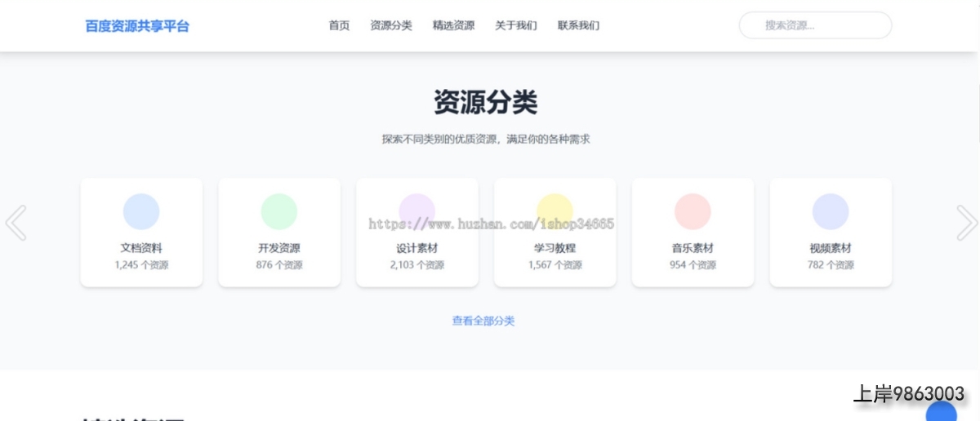Go to 资源分类 navigation item
This screenshot has height=421, width=980.
(391, 25)
